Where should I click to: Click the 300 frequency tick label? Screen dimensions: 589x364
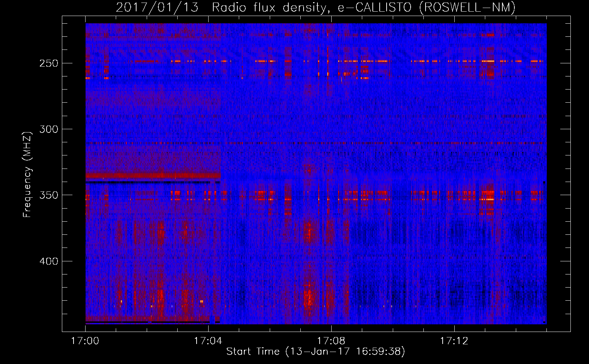coord(49,129)
